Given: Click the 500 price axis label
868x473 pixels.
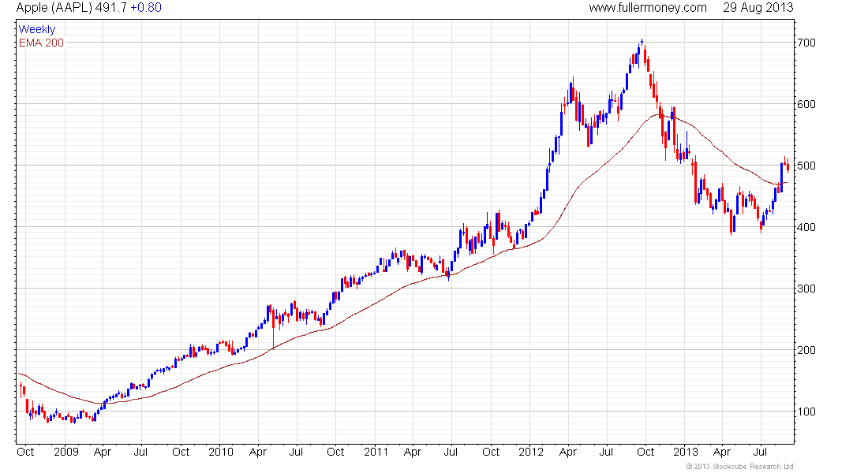Looking at the screenshot, I should point(806,166).
